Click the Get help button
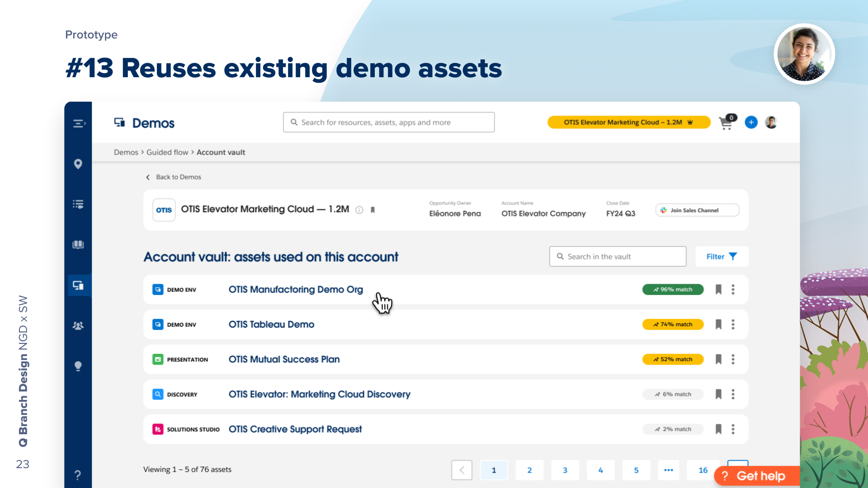The height and width of the screenshot is (488, 868). point(757,476)
